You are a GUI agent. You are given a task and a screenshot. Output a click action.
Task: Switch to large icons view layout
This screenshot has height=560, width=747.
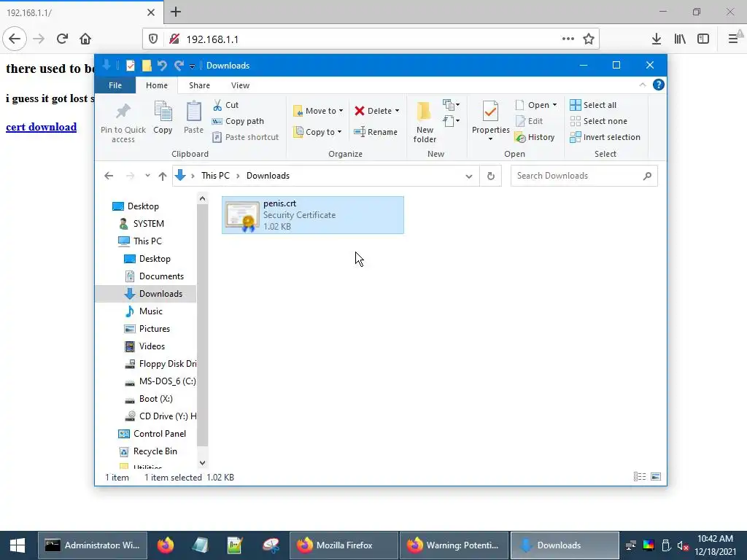pyautogui.click(x=656, y=477)
